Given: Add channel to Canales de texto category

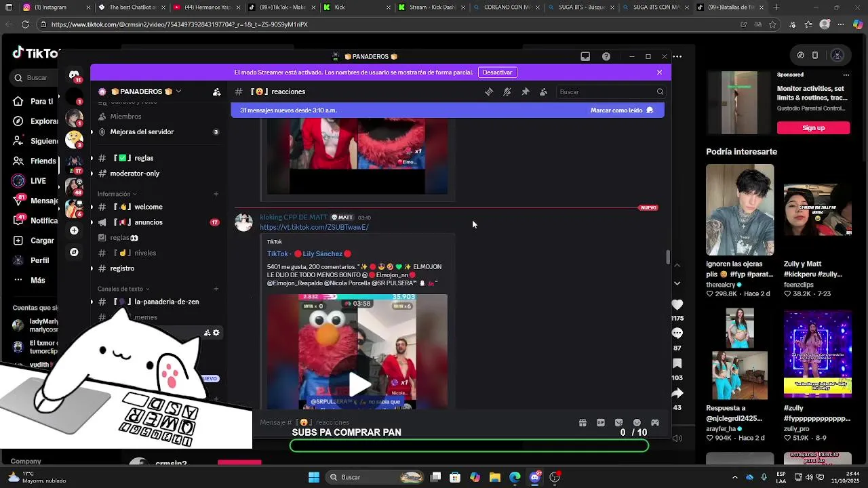Looking at the screenshot, I should tap(216, 289).
